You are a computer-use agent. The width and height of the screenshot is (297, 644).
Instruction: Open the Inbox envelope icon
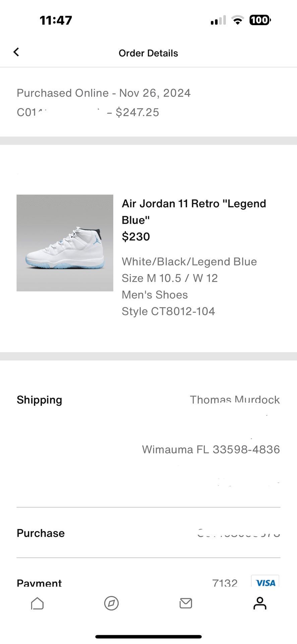tap(186, 603)
